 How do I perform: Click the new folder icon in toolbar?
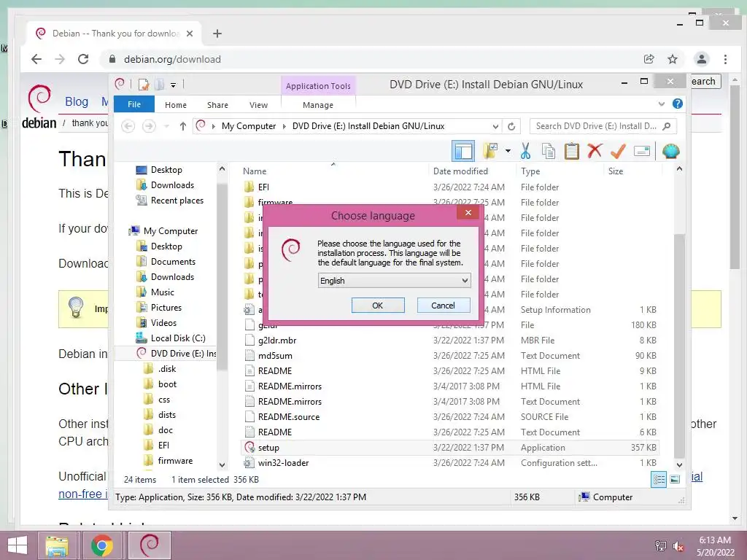click(x=490, y=152)
